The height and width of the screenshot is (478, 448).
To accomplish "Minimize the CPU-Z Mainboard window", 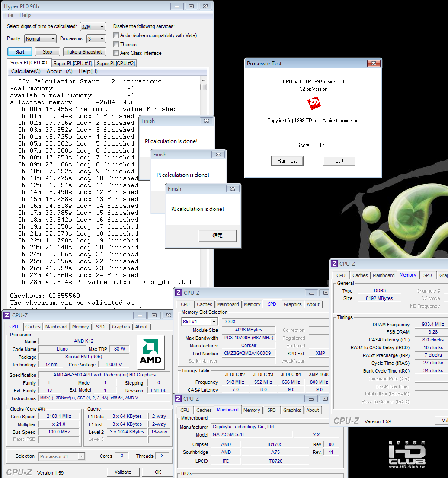I will point(311,399).
